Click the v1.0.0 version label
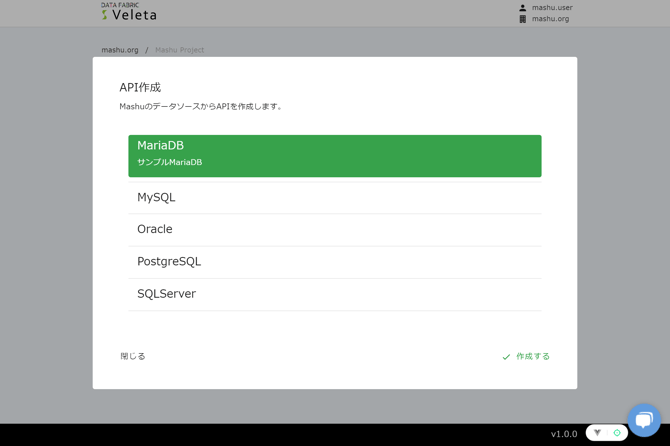 click(x=564, y=434)
